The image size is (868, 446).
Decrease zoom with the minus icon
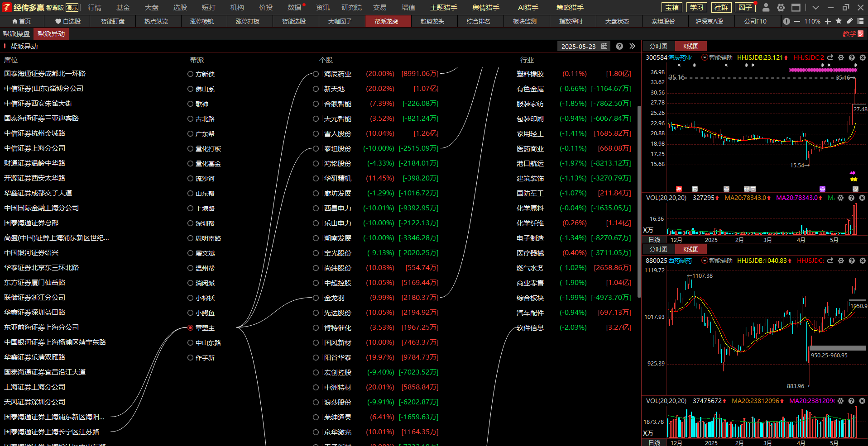[797, 21]
